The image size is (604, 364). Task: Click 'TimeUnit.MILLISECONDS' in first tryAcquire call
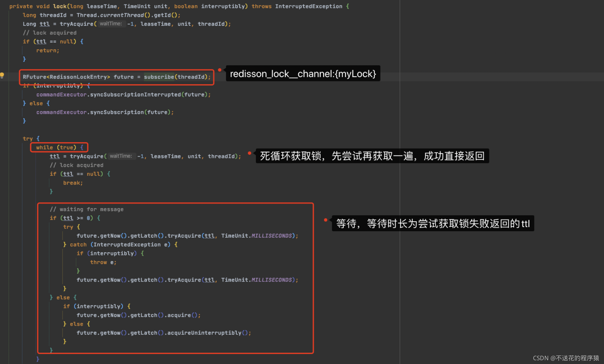click(257, 236)
